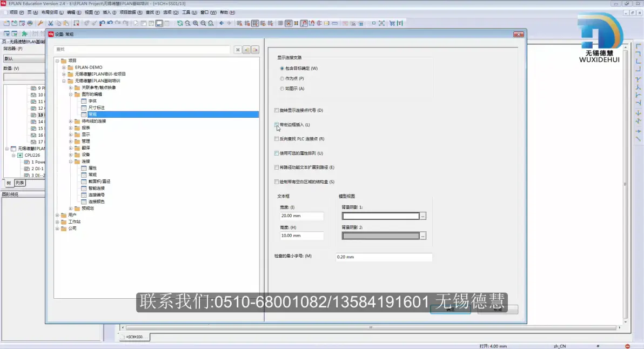Expand the 'EPLAN-DEMO' tree node
The image size is (644, 349).
click(x=64, y=68)
